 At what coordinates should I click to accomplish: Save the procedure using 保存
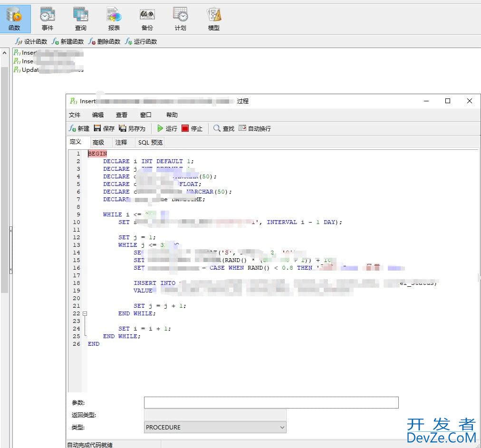(104, 128)
